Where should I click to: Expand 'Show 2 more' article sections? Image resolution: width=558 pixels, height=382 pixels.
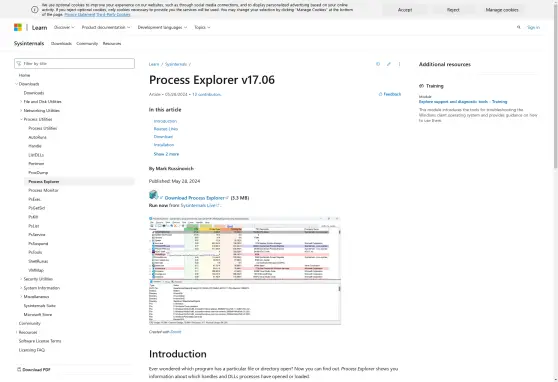coord(166,154)
